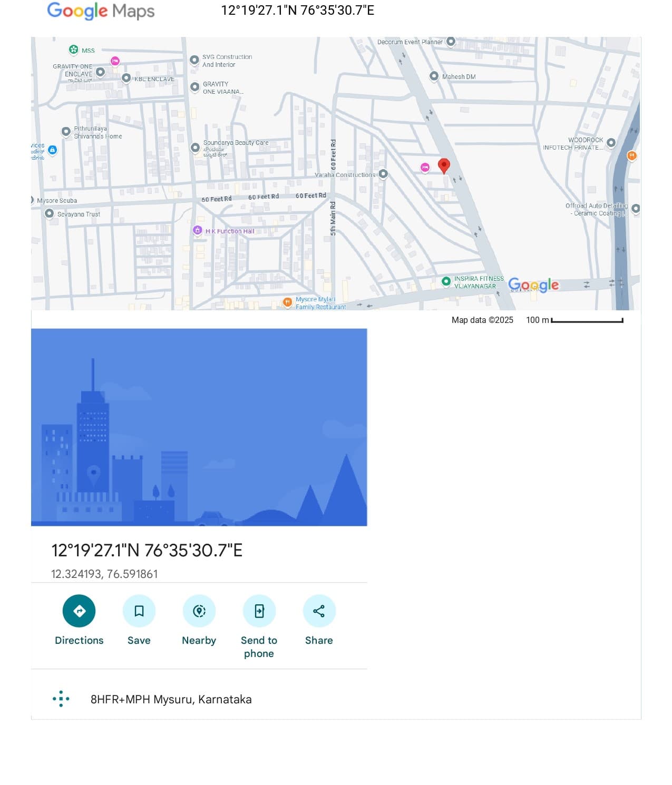The image size is (672, 785).
Task: Click the Decorum Event Planner marker
Action: point(451,41)
